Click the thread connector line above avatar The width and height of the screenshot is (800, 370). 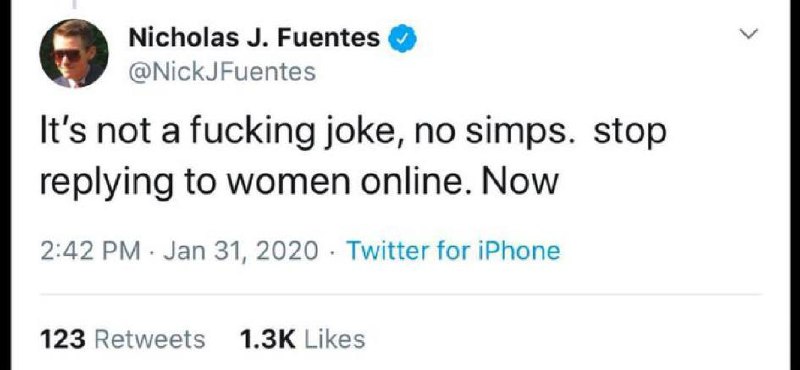click(x=76, y=4)
